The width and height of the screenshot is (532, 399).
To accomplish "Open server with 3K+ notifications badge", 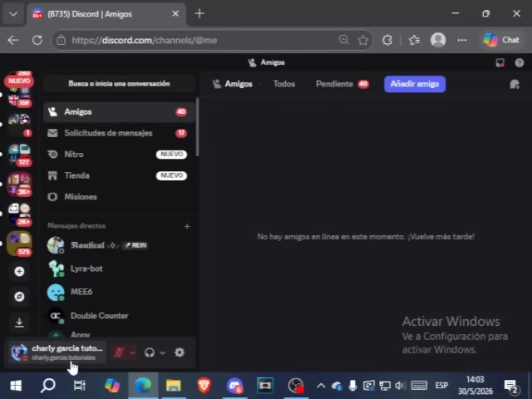I will point(19,185).
